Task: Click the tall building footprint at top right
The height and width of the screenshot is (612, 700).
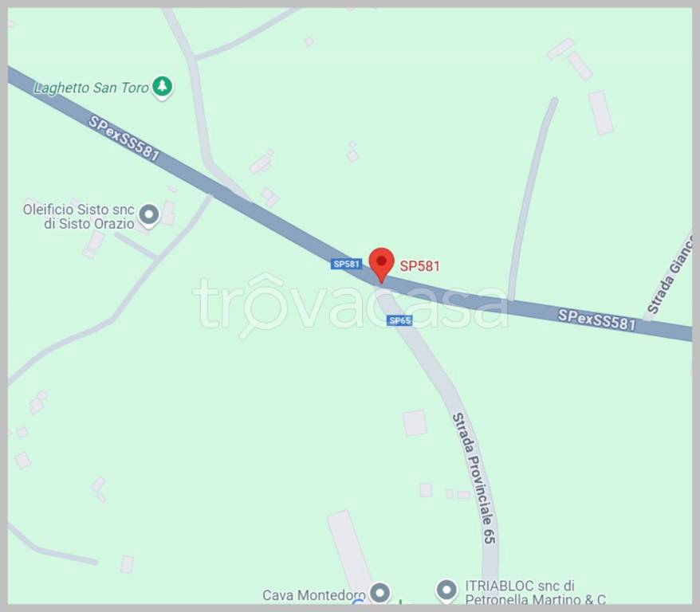Action: 601,112
